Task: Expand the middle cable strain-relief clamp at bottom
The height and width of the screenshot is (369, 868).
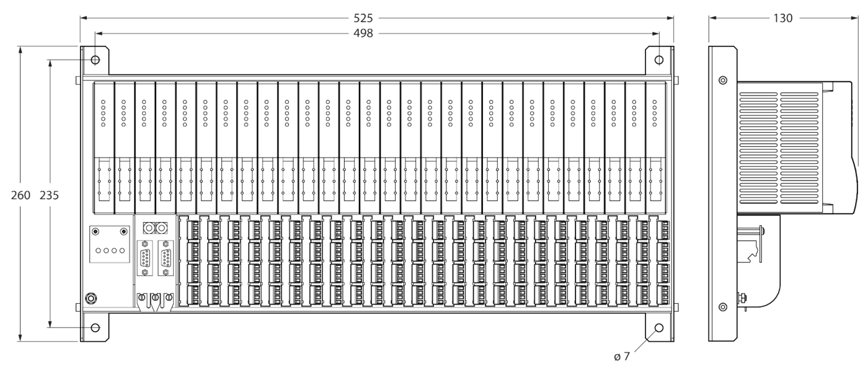Action: pyautogui.click(x=156, y=297)
